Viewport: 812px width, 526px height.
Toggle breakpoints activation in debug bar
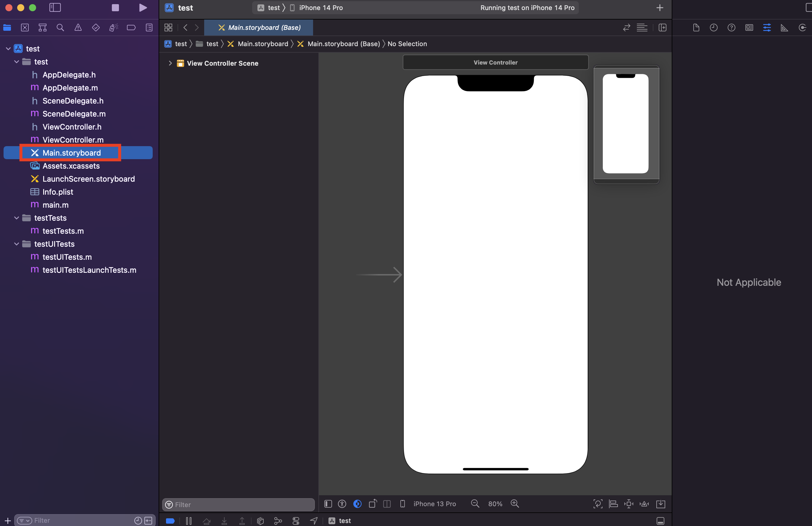pyautogui.click(x=170, y=521)
